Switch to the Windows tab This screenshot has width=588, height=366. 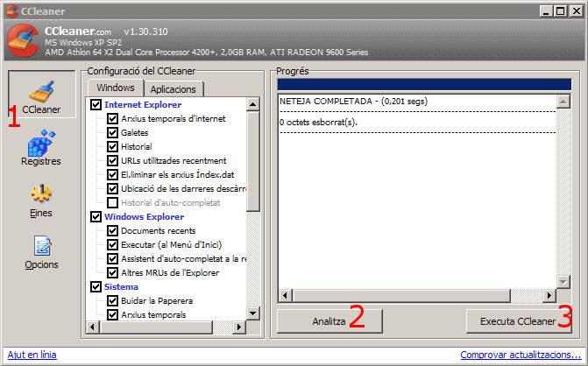click(116, 88)
